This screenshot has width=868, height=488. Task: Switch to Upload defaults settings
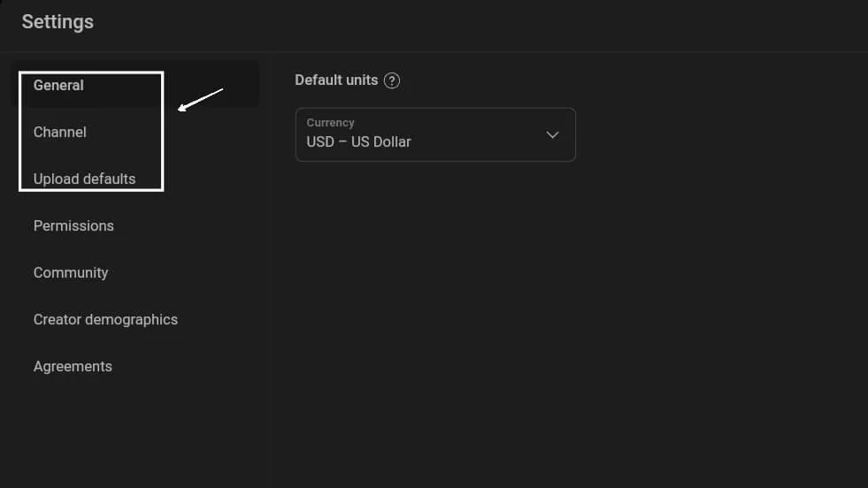pyautogui.click(x=84, y=179)
